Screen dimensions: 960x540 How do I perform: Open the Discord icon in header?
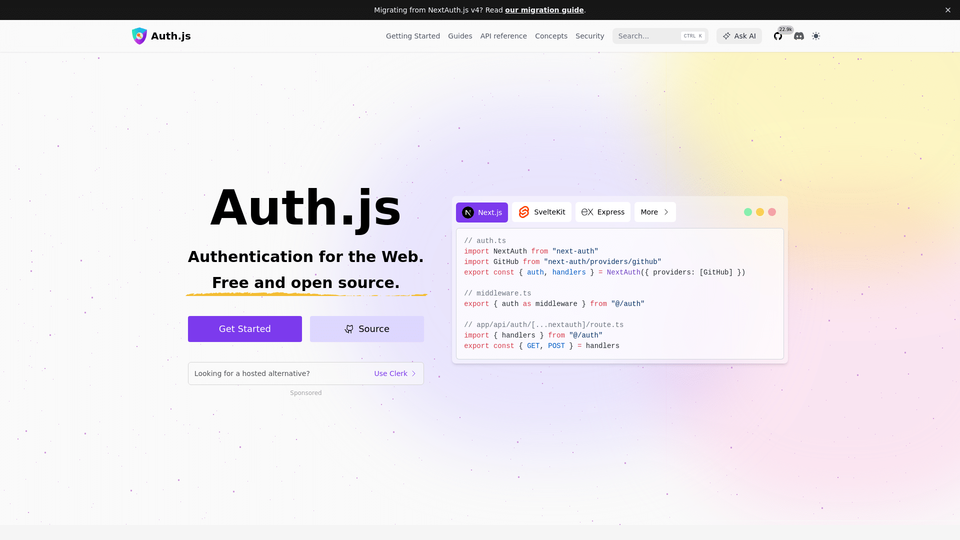pyautogui.click(x=798, y=36)
